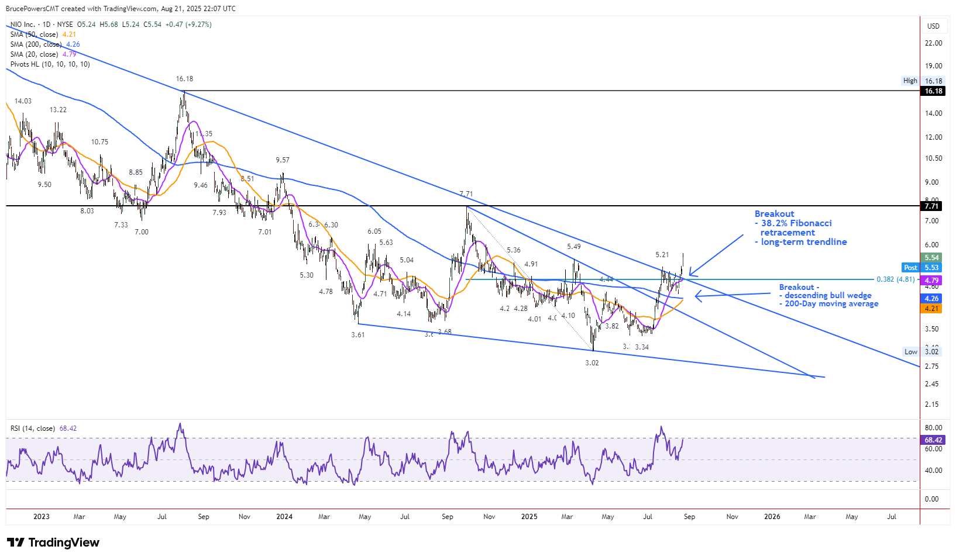Select the SMA (20, close) indicator legend
This screenshot has width=956, height=560.
coord(43,54)
